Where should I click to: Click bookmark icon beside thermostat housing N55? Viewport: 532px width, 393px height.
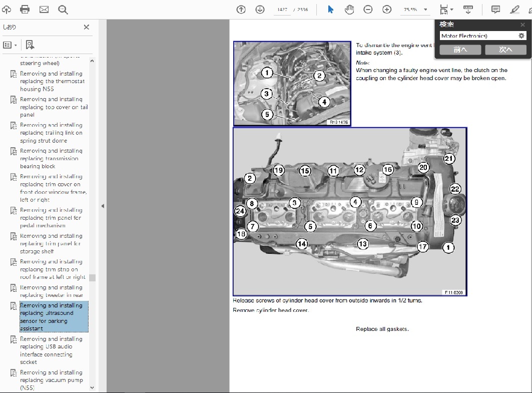tap(14, 74)
